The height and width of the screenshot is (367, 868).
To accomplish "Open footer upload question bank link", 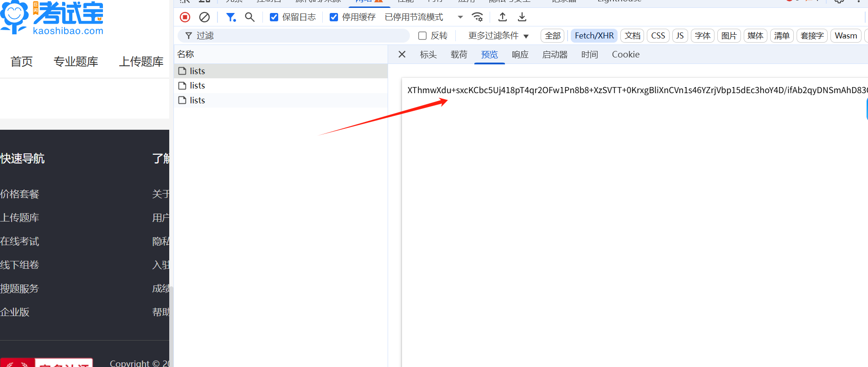I will [x=19, y=218].
